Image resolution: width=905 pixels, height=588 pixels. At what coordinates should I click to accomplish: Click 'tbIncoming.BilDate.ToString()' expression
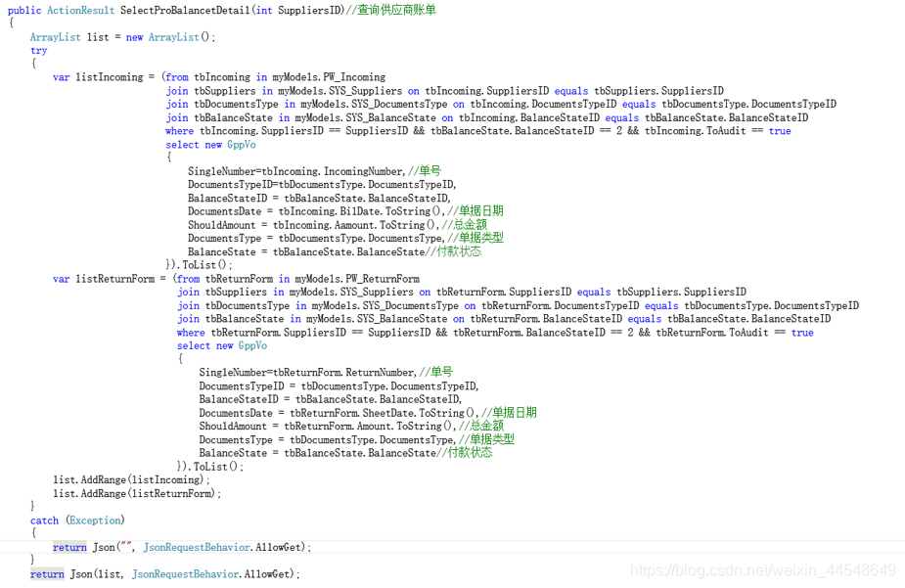click(362, 211)
